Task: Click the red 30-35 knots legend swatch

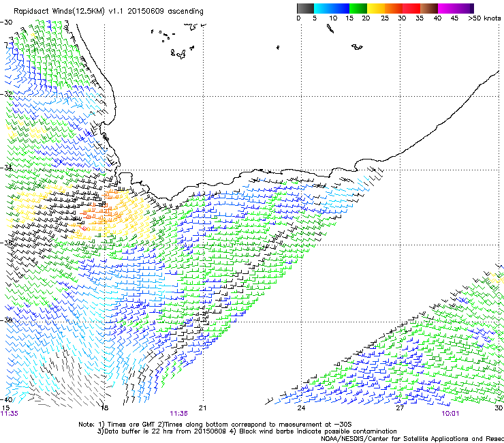Action: coord(411,8)
